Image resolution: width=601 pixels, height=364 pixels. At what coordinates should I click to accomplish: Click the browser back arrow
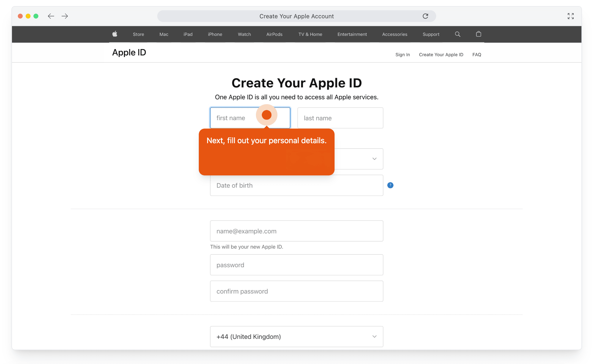(x=51, y=16)
